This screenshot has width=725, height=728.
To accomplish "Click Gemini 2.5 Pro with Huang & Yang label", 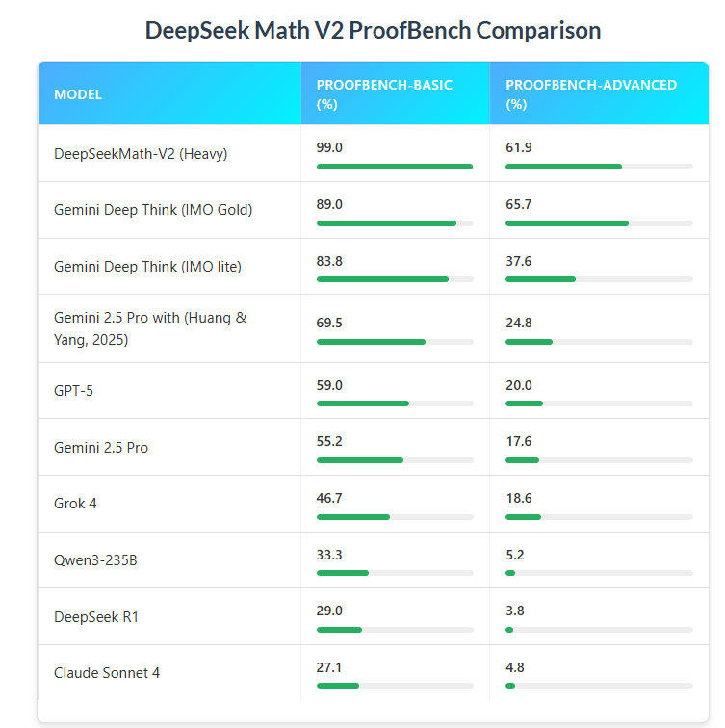I will pyautogui.click(x=149, y=328).
